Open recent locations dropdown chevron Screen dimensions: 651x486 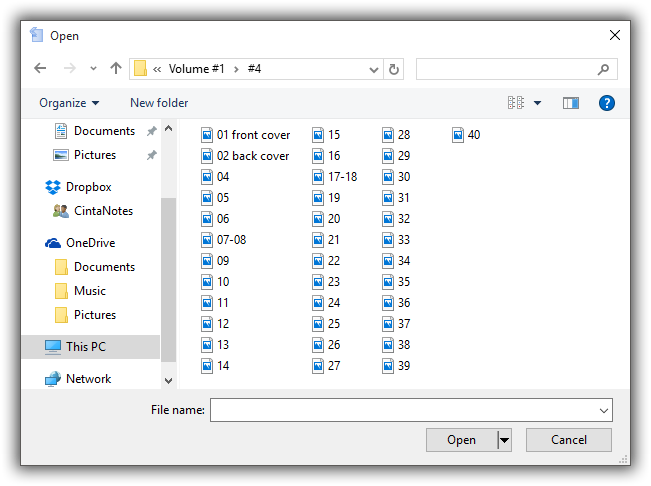click(93, 68)
